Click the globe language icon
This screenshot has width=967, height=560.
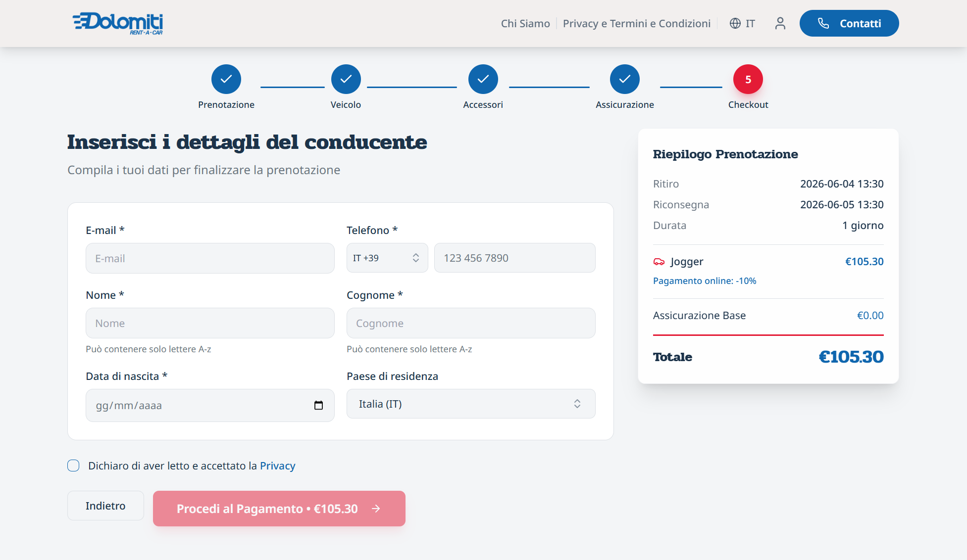[x=735, y=23]
